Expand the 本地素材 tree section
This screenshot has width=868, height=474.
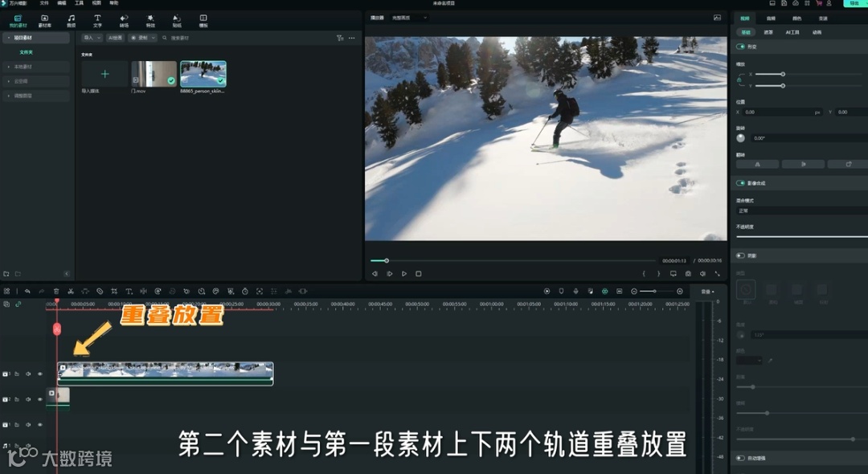9,67
